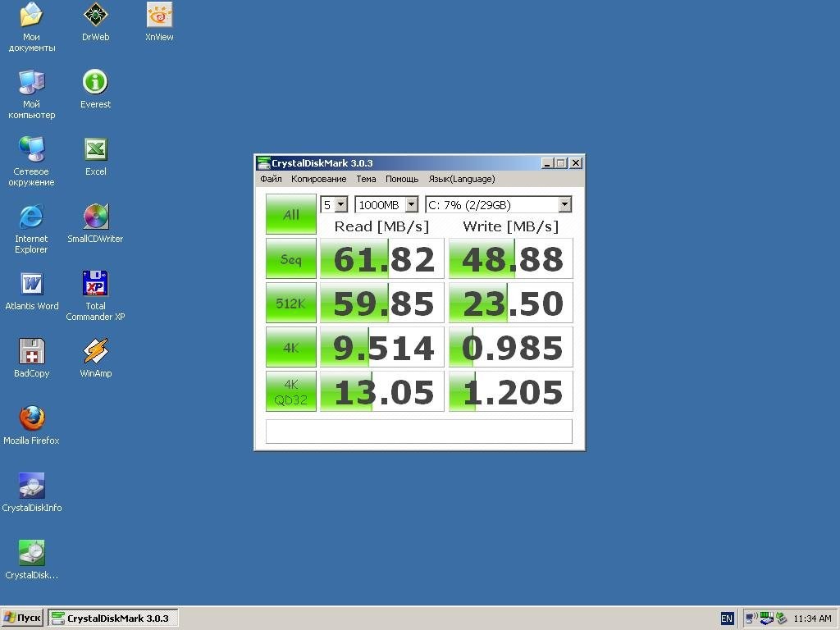This screenshot has height=630, width=840.
Task: Minimize the CrystalDiskMark window
Action: tap(546, 163)
